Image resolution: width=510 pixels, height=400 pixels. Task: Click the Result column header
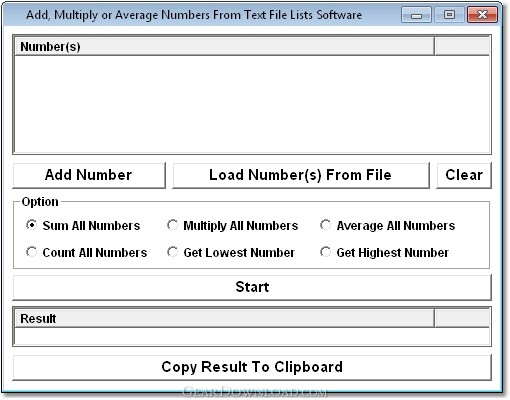pyautogui.click(x=224, y=318)
